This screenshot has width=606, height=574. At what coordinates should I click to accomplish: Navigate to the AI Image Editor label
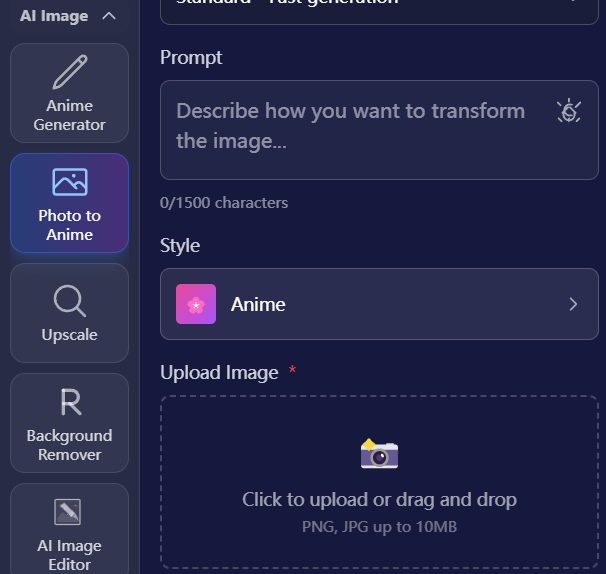[69, 555]
